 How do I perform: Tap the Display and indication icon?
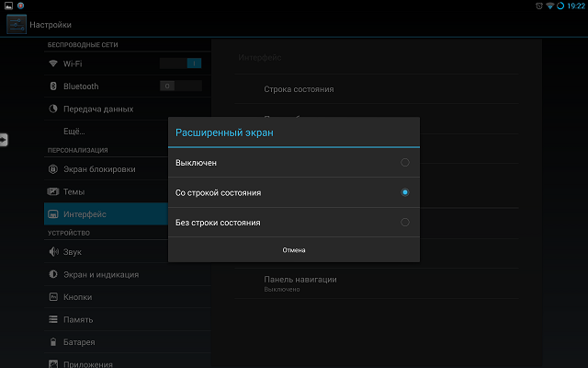tap(54, 274)
